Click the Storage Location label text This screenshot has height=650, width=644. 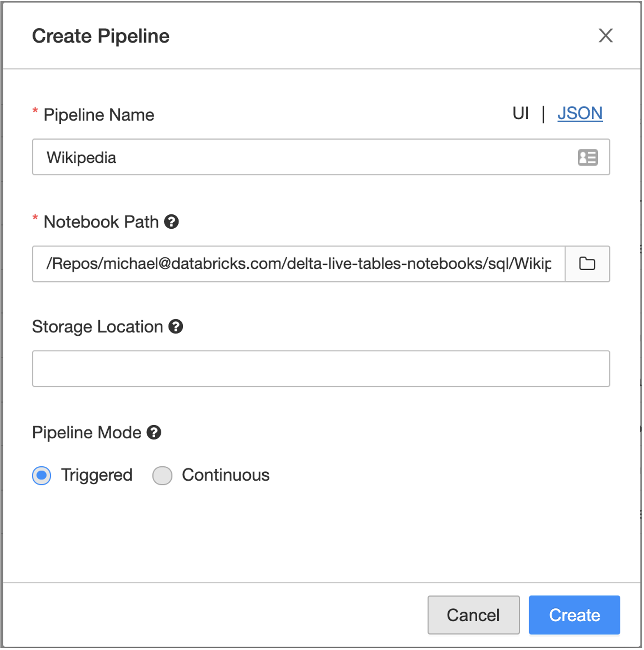click(x=98, y=327)
